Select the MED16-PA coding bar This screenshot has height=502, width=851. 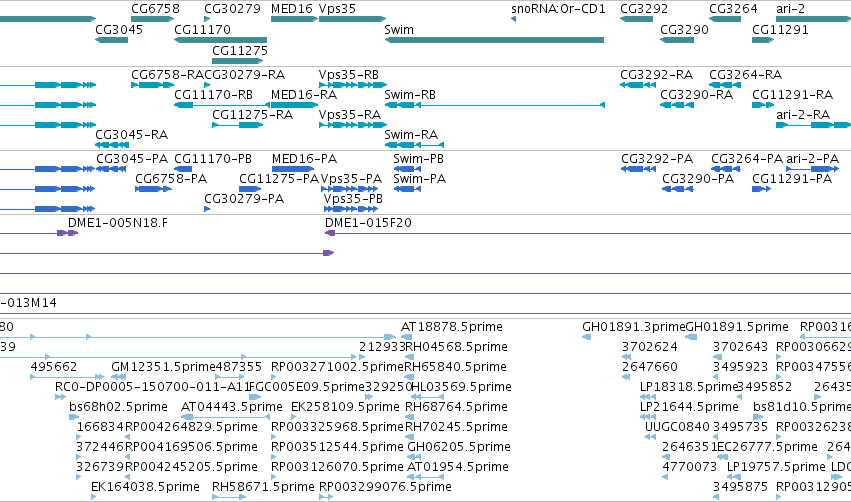coord(293,169)
